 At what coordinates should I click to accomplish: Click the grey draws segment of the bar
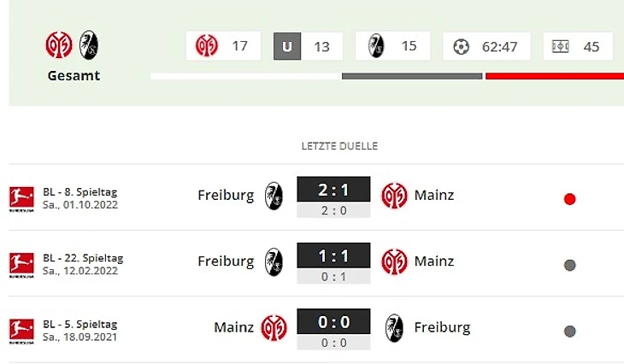(412, 76)
